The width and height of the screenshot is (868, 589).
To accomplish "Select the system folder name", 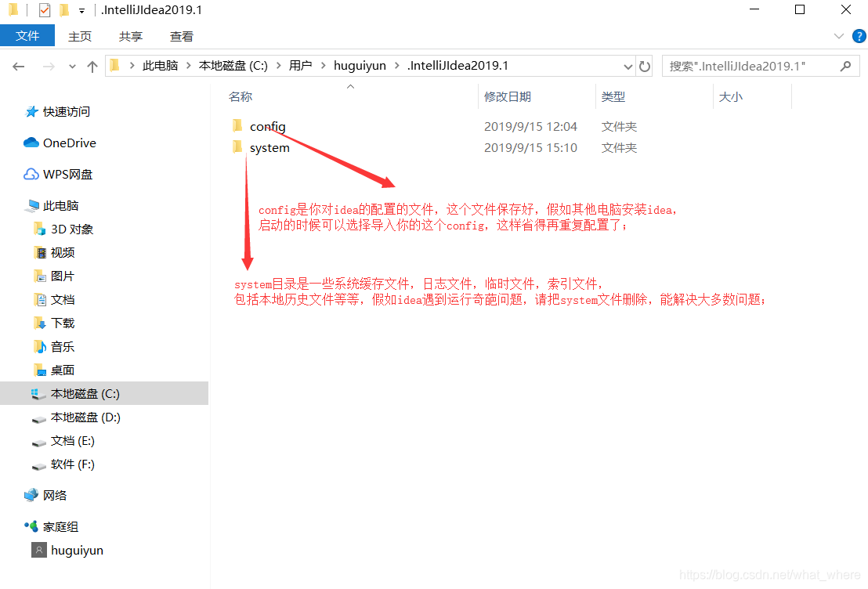I will pyautogui.click(x=269, y=148).
